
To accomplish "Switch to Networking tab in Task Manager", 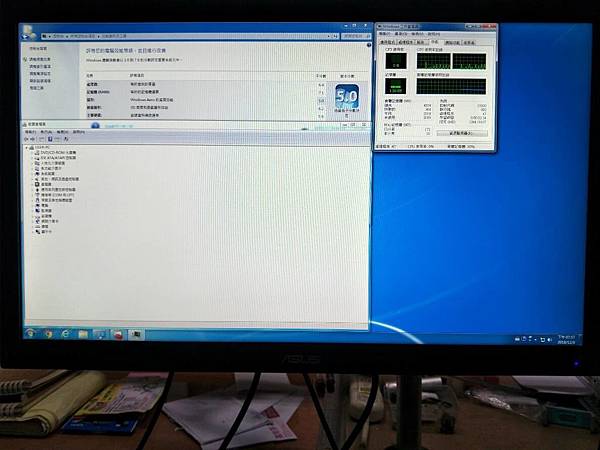I will click(x=452, y=42).
